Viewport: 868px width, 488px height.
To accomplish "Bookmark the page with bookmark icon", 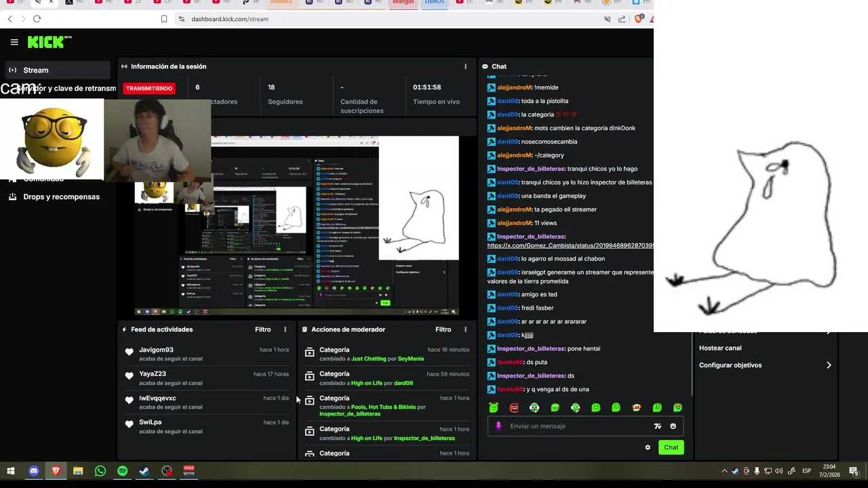I will [x=163, y=19].
